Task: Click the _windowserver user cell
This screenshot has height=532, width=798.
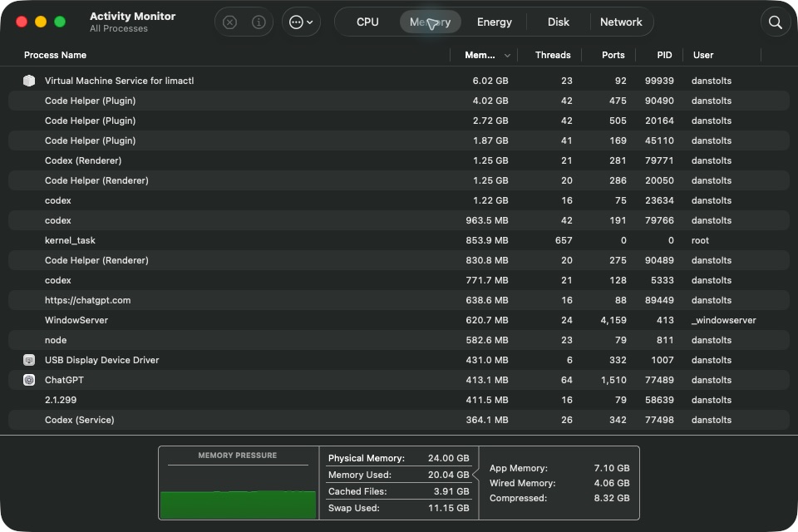Action: point(723,320)
